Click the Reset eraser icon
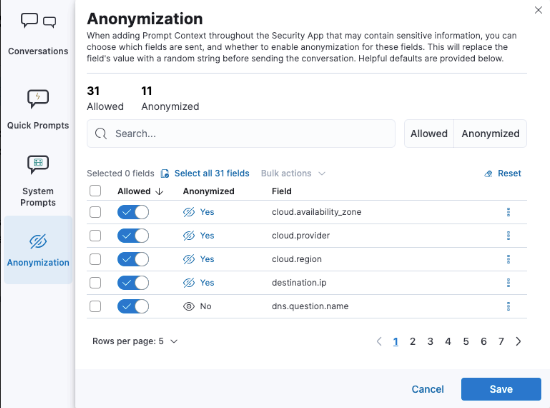Screen dimensions: 550x408 coord(488,173)
